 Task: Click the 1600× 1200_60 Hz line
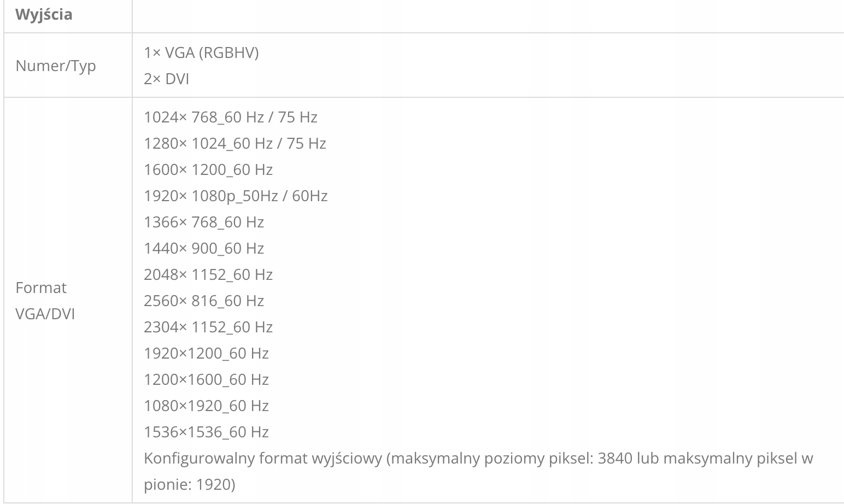[208, 169]
